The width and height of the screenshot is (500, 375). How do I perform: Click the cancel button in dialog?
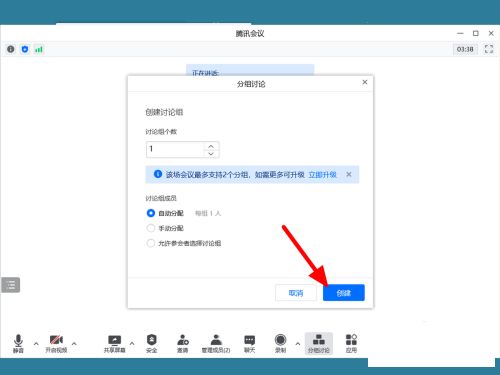pyautogui.click(x=296, y=293)
